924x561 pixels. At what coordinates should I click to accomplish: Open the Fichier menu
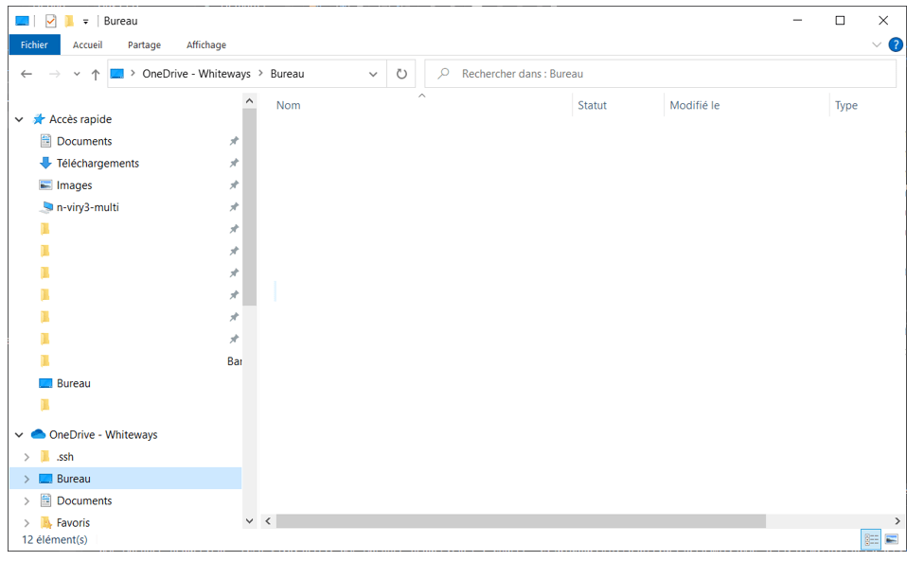click(x=34, y=44)
